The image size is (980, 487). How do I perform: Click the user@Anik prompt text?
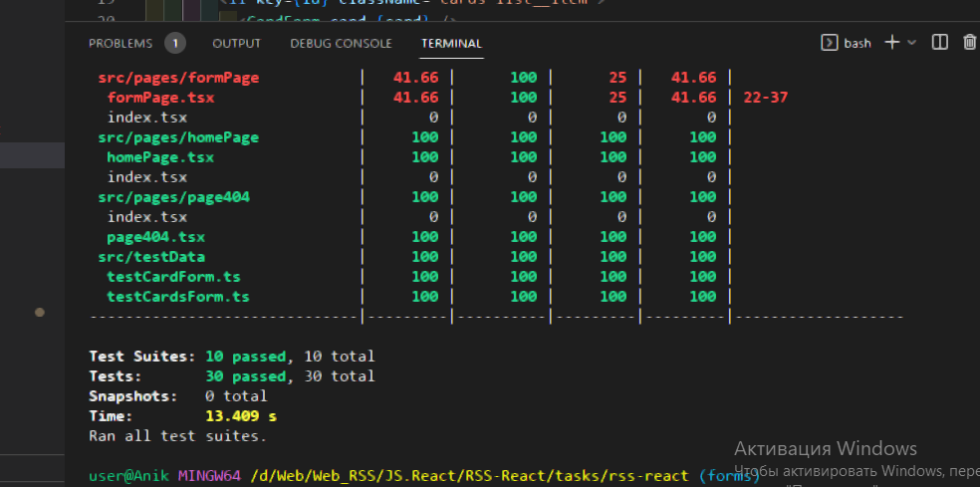(128, 476)
